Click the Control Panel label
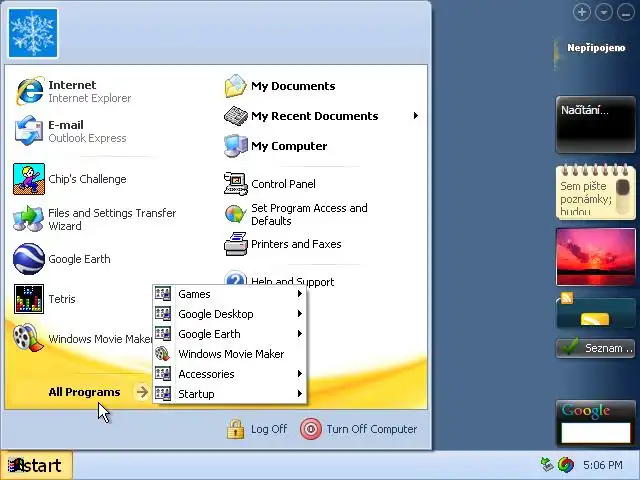 coord(283,184)
